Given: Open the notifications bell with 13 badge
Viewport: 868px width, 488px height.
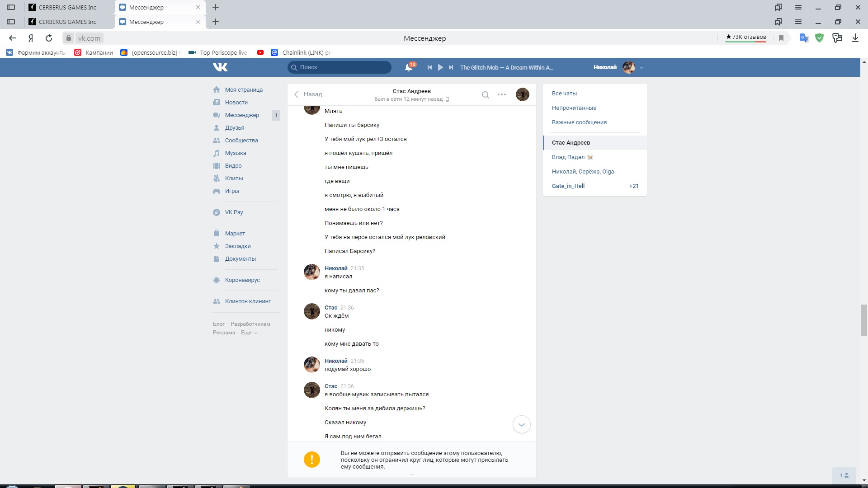Looking at the screenshot, I should pos(410,67).
